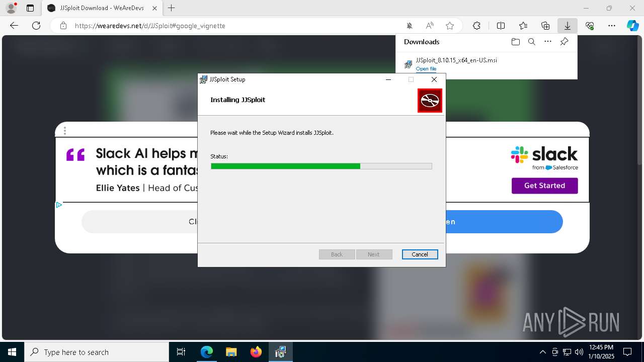Open the clock and date
This screenshot has height=362, width=644.
(601, 352)
